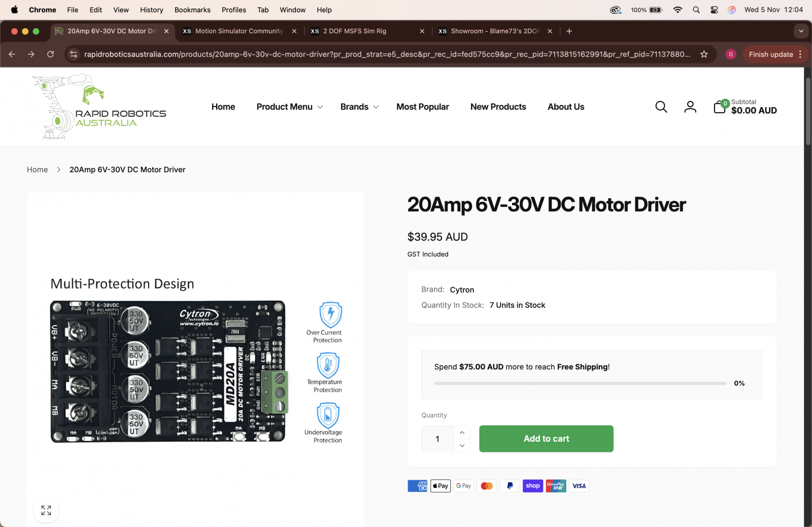Decrease quantity with down arrow
Viewport: 812px width, 527px height.
[x=462, y=446]
